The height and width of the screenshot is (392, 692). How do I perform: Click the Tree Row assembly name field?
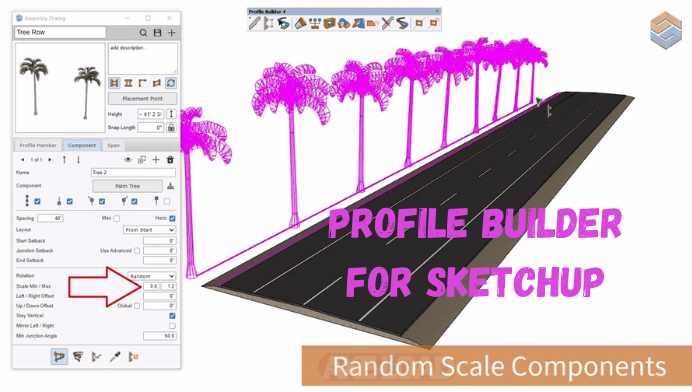(x=60, y=32)
